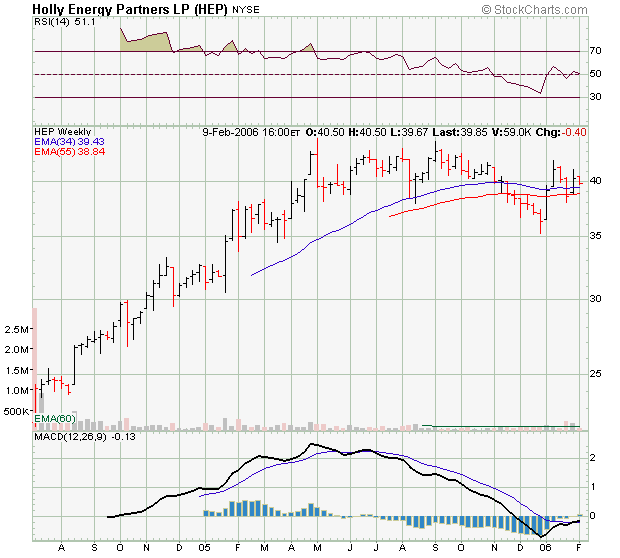Click the RSI 50 level label

(595, 74)
